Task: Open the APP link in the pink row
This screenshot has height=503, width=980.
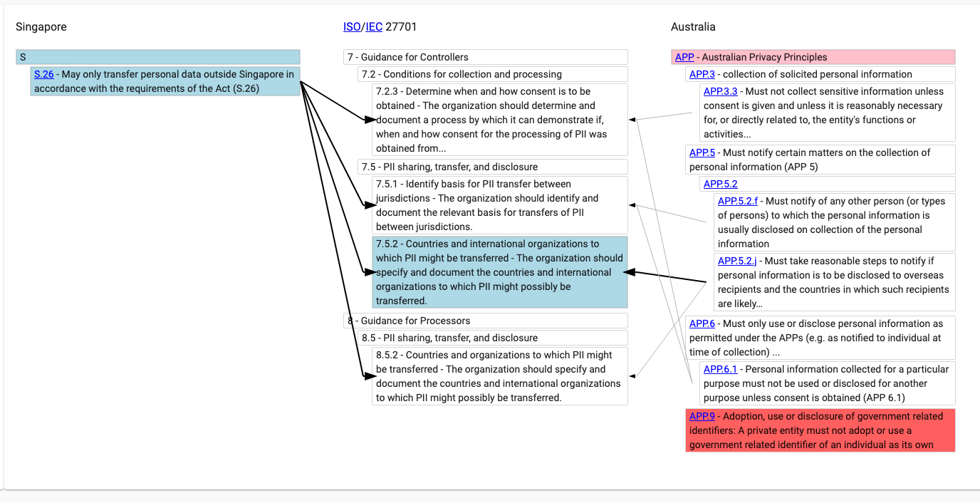Action: pyautogui.click(x=684, y=57)
